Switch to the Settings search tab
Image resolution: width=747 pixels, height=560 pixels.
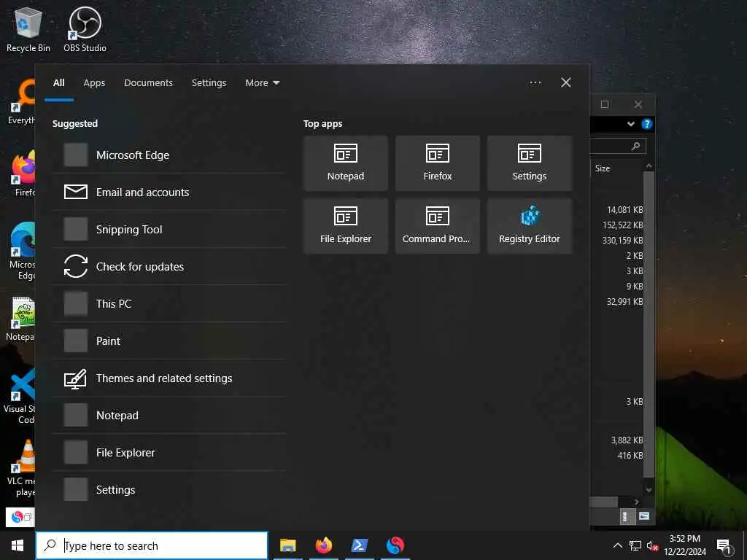coord(209,83)
